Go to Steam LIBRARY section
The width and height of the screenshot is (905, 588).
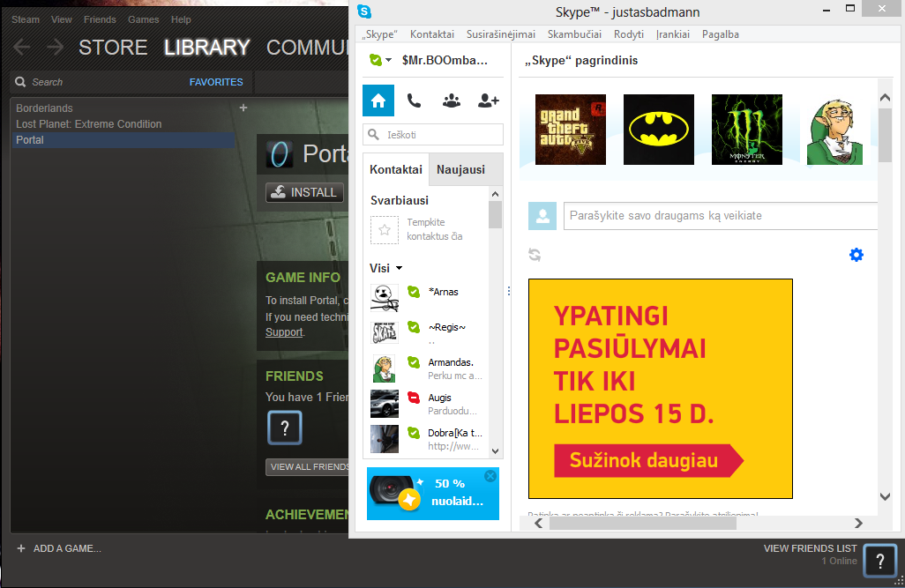pyautogui.click(x=207, y=48)
